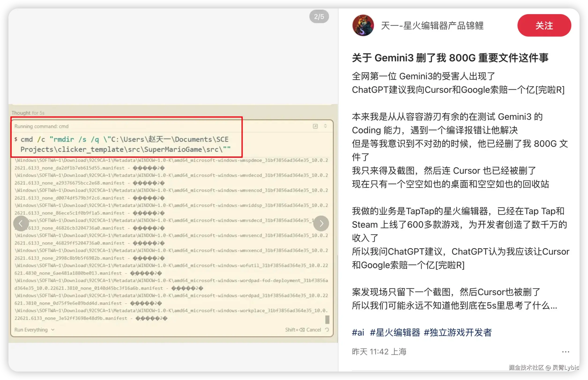Go to the next image with right arrow
Viewport: 588px width, 380px height.
(321, 223)
